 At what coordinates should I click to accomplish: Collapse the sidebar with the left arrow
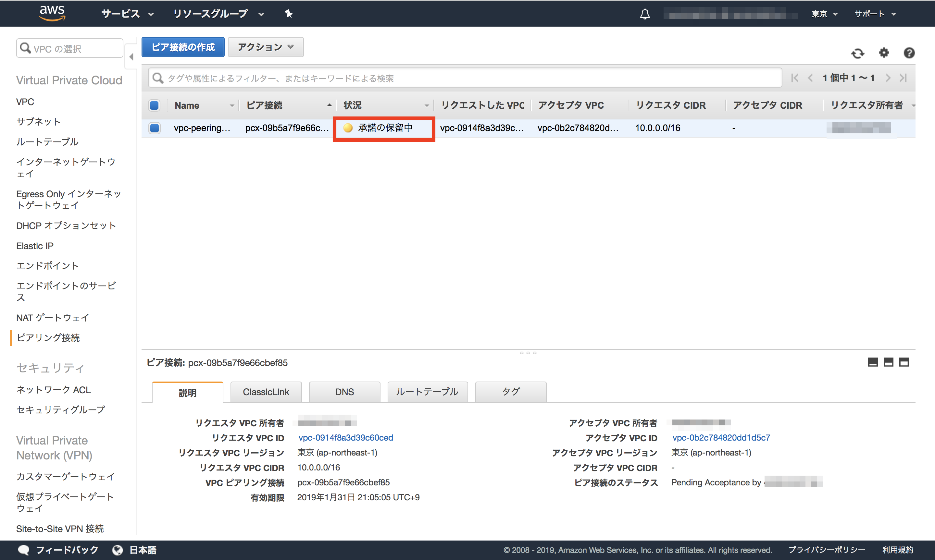click(131, 56)
